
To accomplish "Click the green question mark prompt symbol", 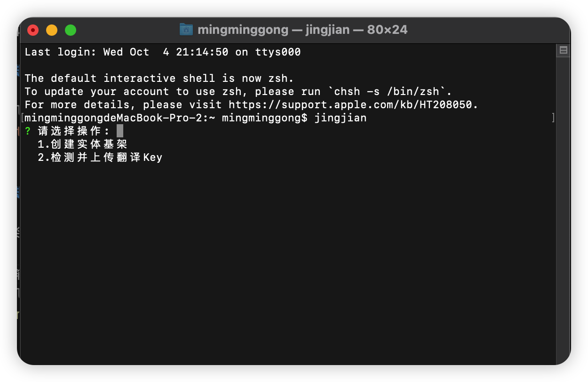I will coord(28,131).
